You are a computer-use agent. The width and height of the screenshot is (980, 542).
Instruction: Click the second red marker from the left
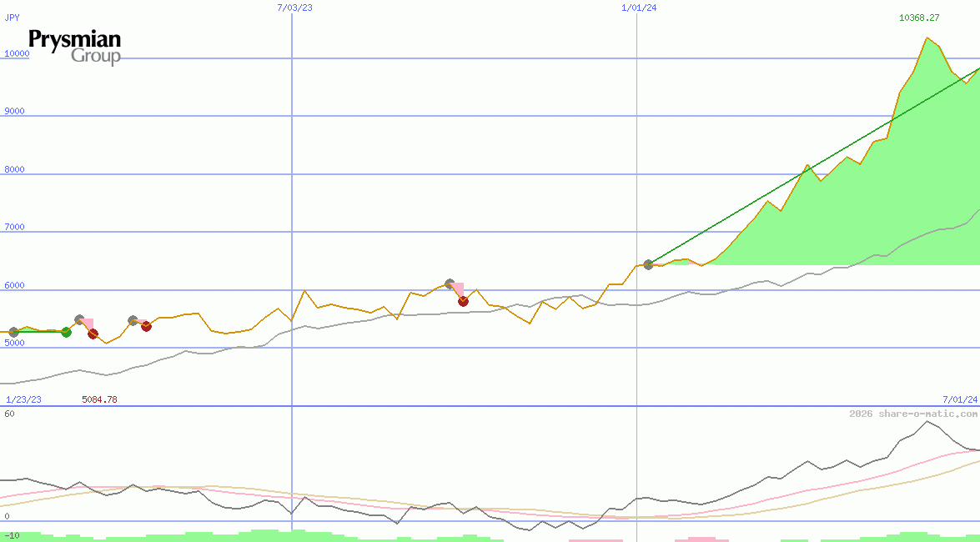click(x=146, y=326)
